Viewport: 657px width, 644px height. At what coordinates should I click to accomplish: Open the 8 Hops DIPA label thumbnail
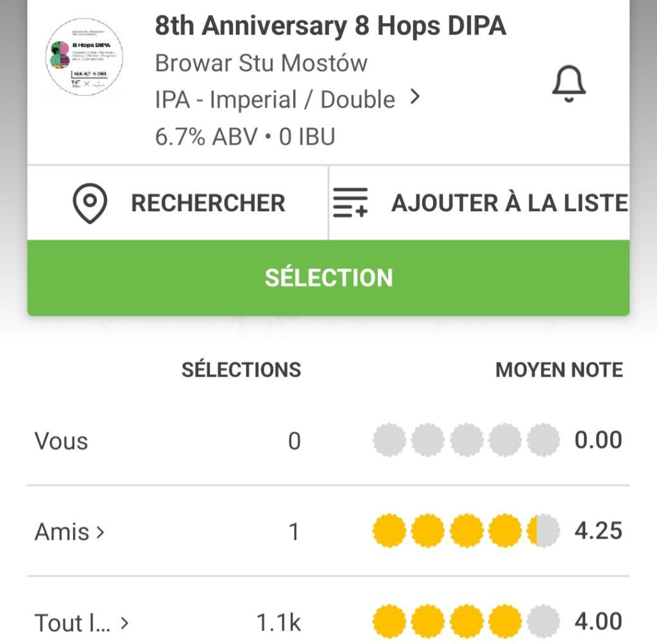pos(85,58)
